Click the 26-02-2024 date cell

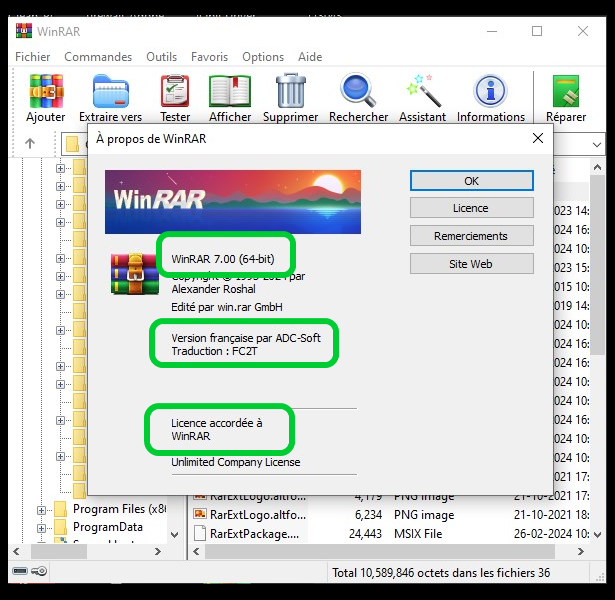point(551,534)
